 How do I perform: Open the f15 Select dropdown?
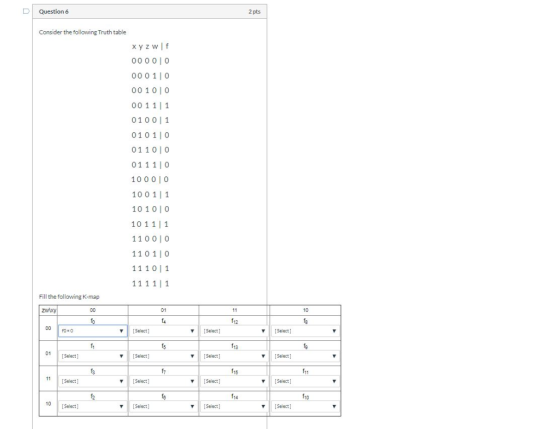(x=234, y=381)
